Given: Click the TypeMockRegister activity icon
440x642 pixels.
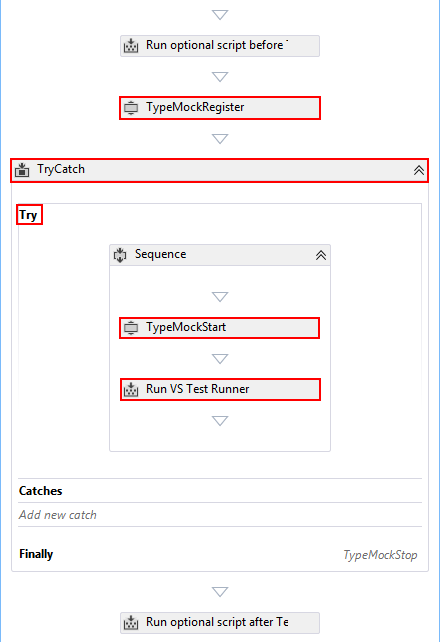Looking at the screenshot, I should pos(131,108).
